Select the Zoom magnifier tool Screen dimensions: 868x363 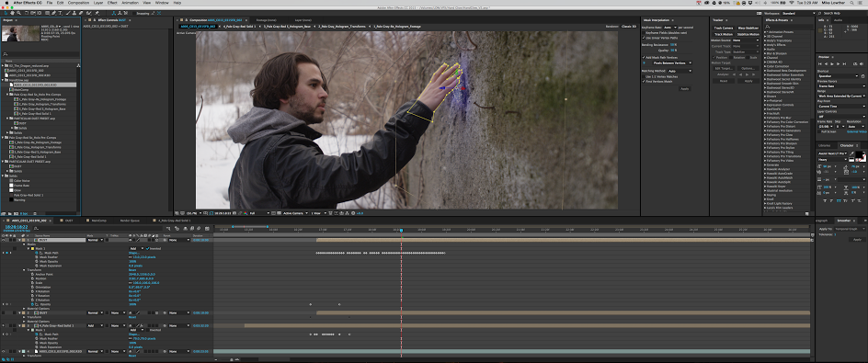(18, 13)
